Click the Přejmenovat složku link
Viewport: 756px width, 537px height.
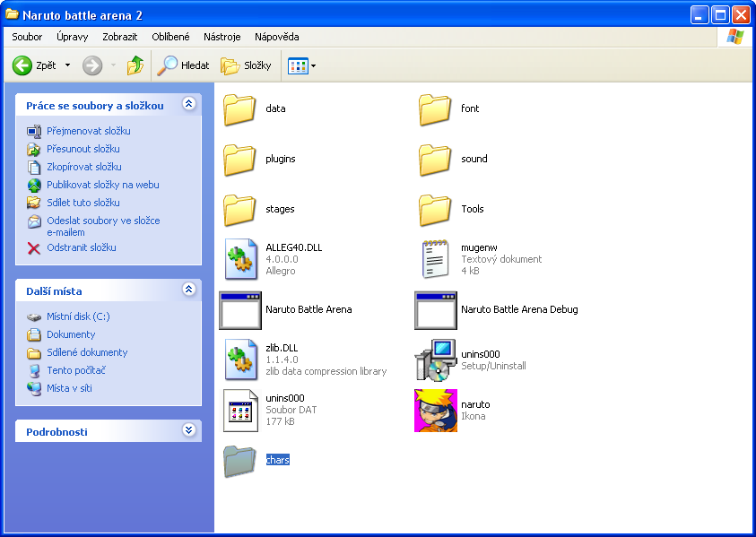tap(89, 131)
